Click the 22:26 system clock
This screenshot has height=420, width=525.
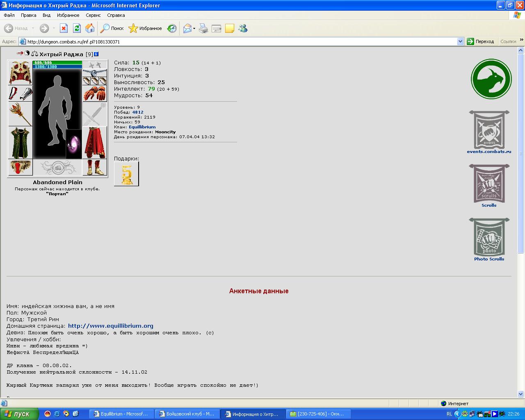click(514, 414)
